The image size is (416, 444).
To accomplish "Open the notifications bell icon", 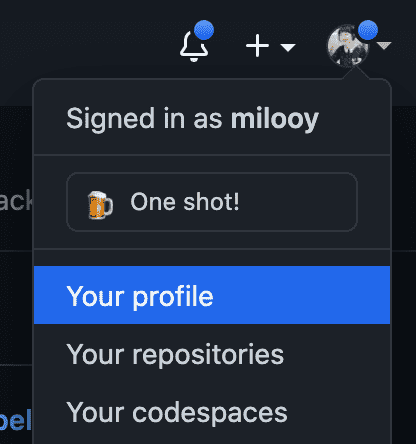I will click(194, 46).
